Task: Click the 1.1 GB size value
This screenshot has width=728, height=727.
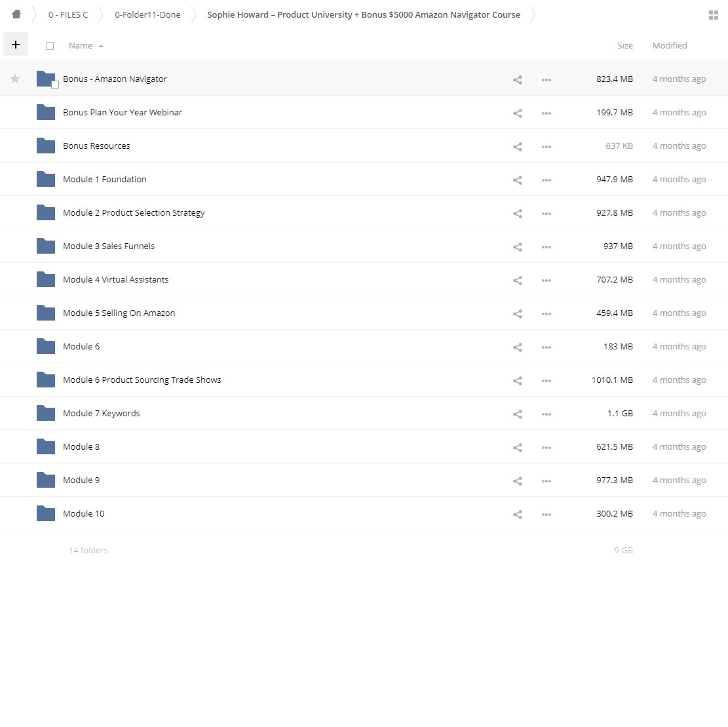Action: point(620,414)
